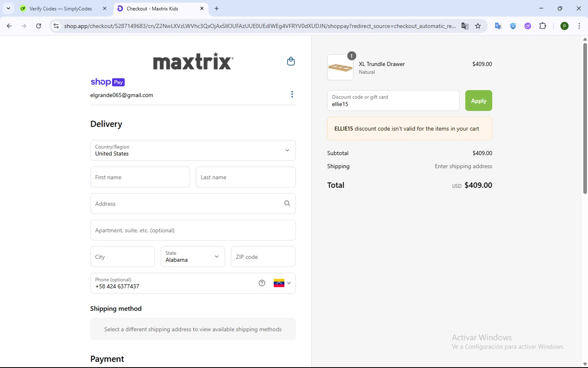Click the Apartment, suite, etc. field
588x368 pixels.
pos(193,230)
